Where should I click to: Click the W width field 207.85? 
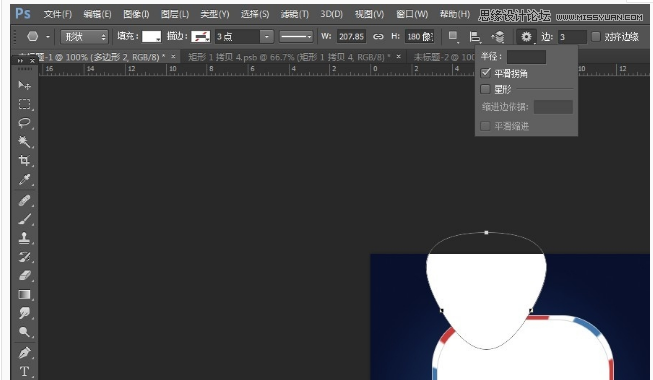(351, 37)
